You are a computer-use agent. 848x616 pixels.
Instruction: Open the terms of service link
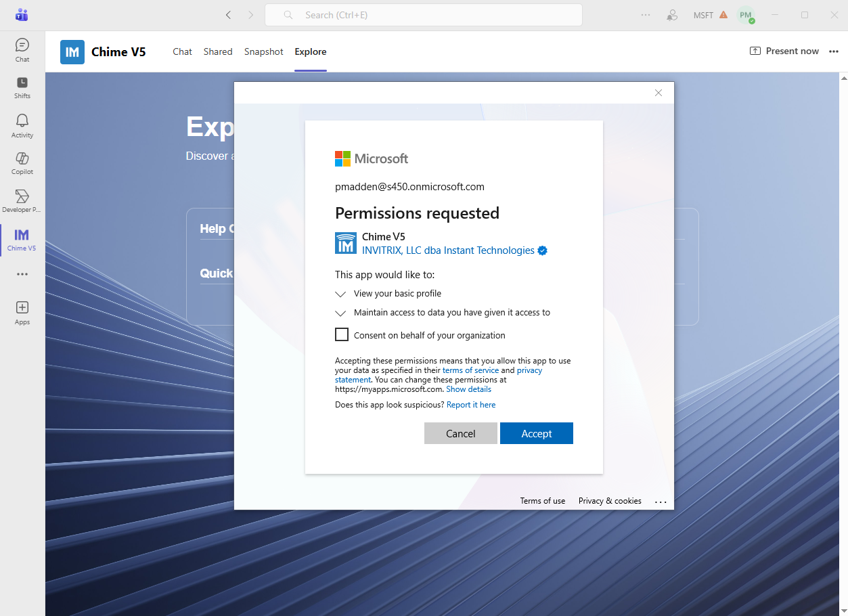click(470, 370)
